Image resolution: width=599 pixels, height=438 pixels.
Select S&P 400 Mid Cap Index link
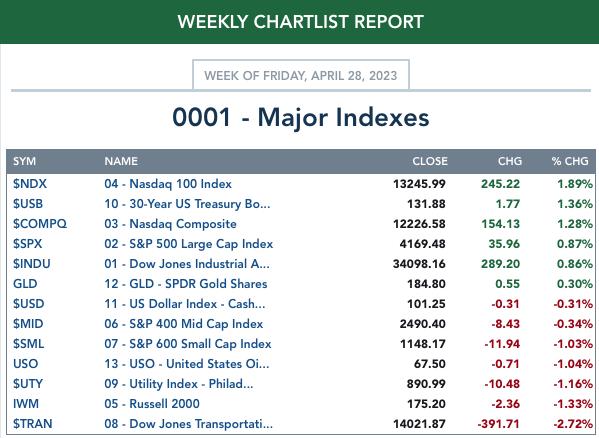click(x=184, y=324)
